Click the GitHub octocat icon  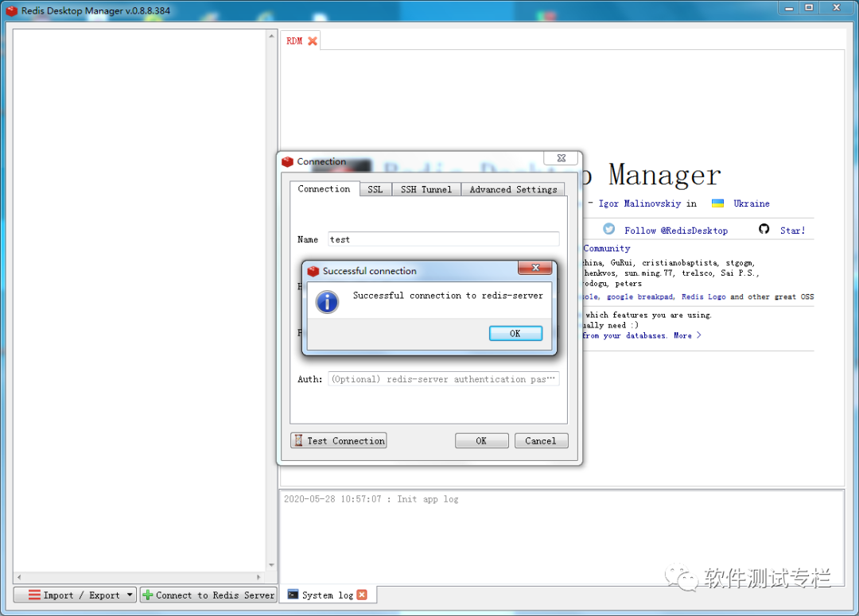[764, 229]
